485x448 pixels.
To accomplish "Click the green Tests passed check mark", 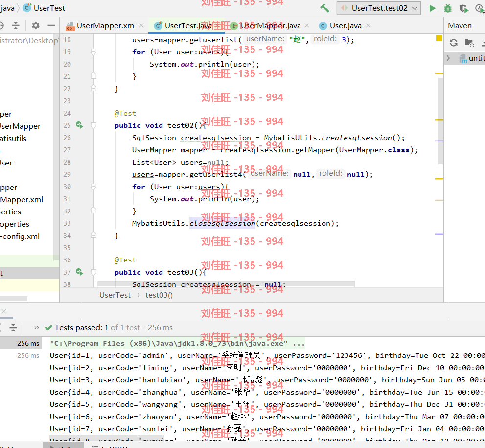I will [x=48, y=328].
